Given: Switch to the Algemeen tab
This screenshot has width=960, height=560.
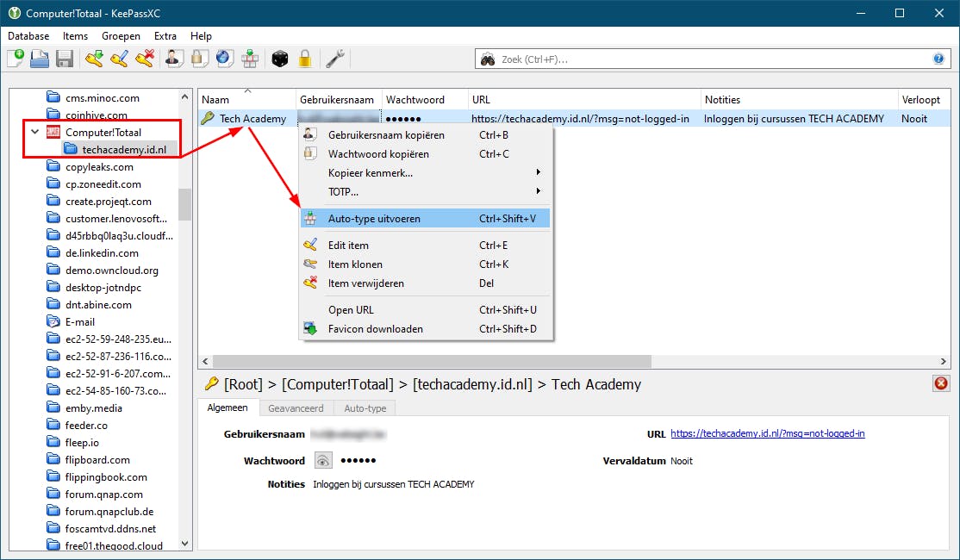Looking at the screenshot, I should (228, 408).
